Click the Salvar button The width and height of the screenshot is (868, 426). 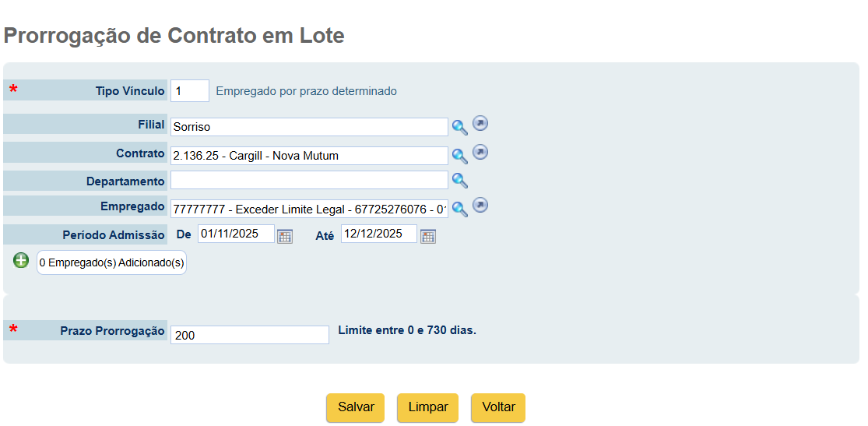(x=356, y=407)
